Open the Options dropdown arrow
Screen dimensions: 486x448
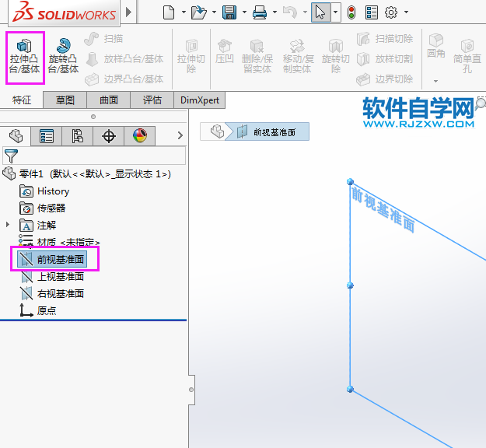coord(407,12)
